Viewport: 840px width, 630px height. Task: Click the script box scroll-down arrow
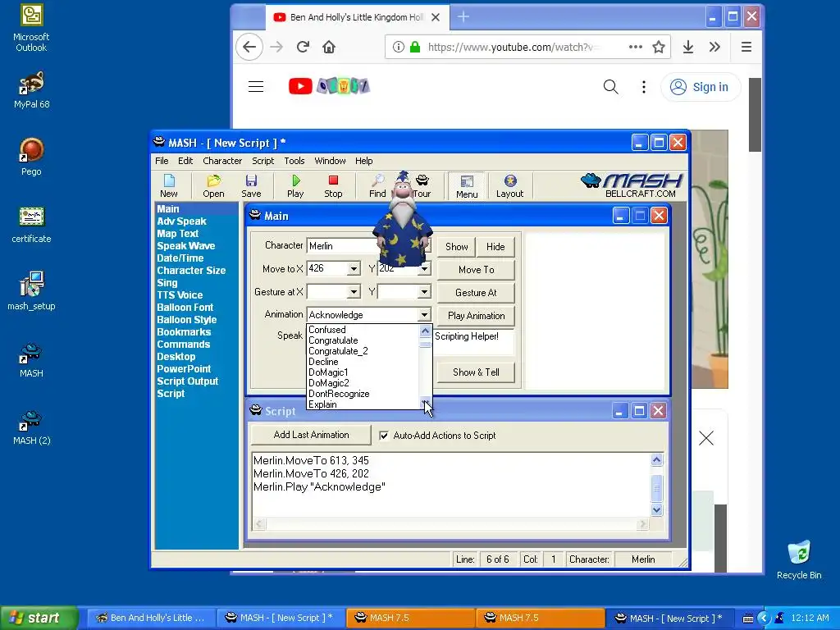[x=657, y=509]
